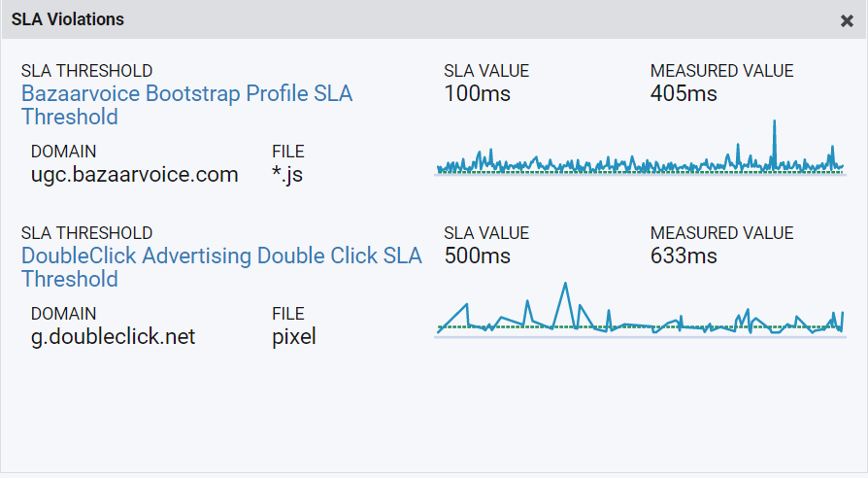Click the green dashed threshold line in DoubleClick chart
868x478 pixels.
pos(640,327)
